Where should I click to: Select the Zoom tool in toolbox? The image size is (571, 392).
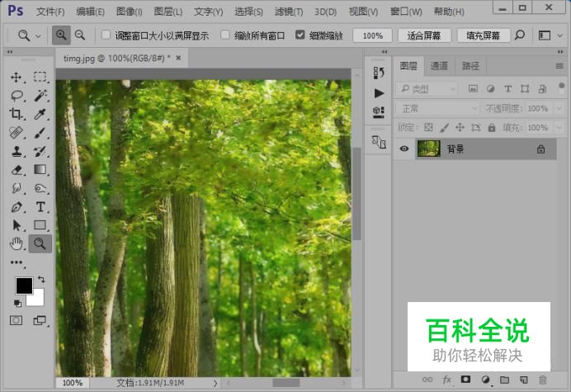coord(40,243)
